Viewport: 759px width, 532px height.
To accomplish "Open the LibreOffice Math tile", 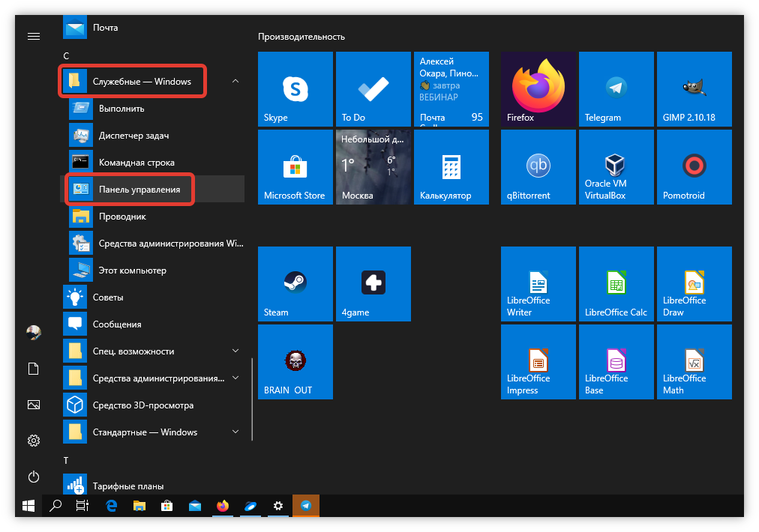I will pos(694,362).
